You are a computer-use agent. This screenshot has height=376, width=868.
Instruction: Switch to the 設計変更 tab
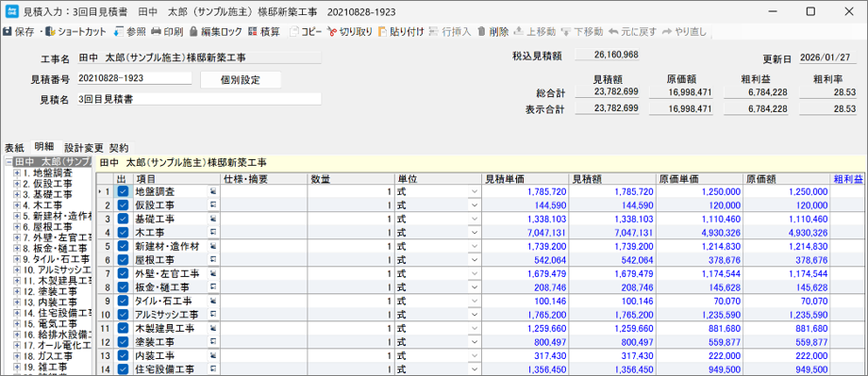[84, 148]
